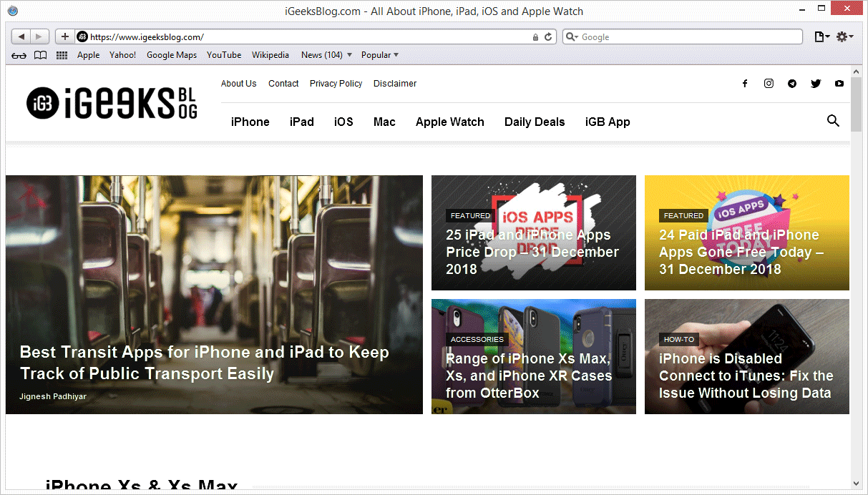Open the Yahoo! bookmark
This screenshot has height=495, width=868.
[x=122, y=55]
